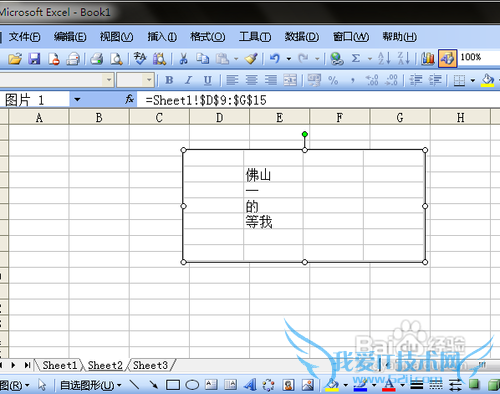This screenshot has height=394, width=500.
Task: Click the AutoSum sigma icon
Action: tap(356, 59)
